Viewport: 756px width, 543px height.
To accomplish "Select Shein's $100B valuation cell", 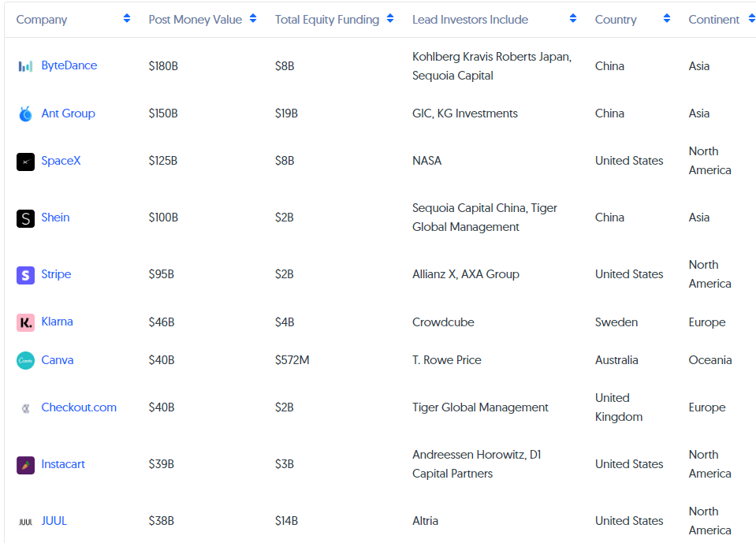I will (163, 218).
